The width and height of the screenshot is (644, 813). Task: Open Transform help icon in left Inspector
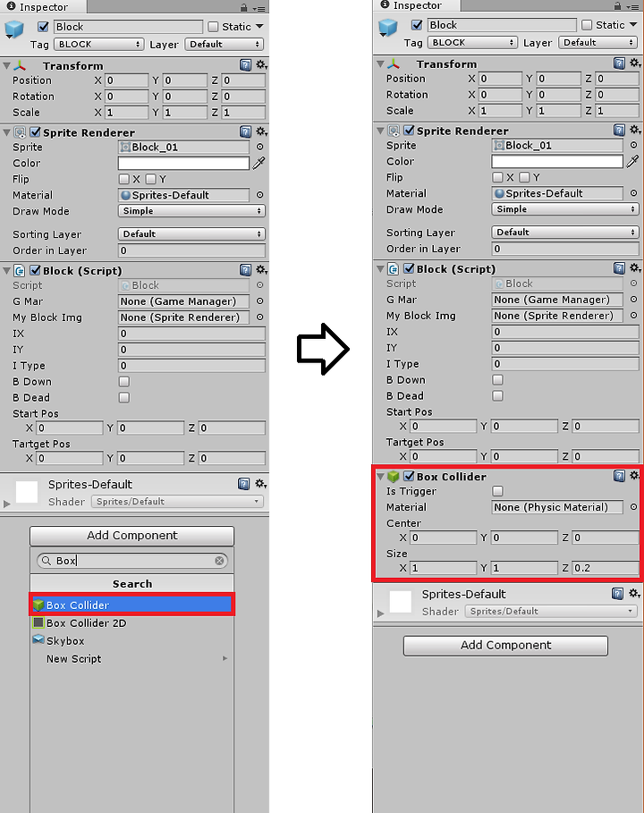point(245,64)
